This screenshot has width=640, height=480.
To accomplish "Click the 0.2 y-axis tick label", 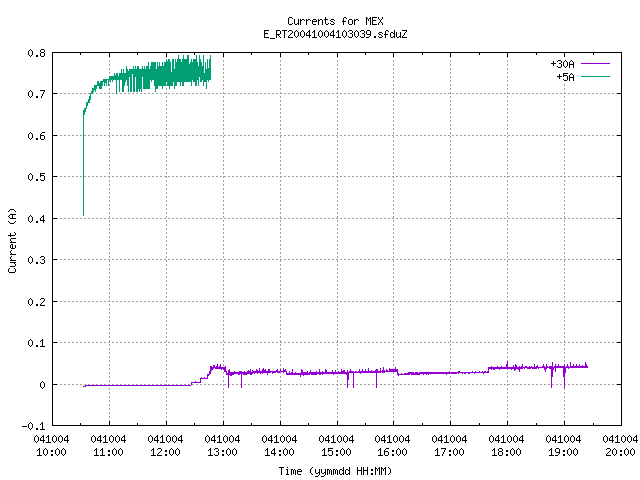I will coord(36,302).
